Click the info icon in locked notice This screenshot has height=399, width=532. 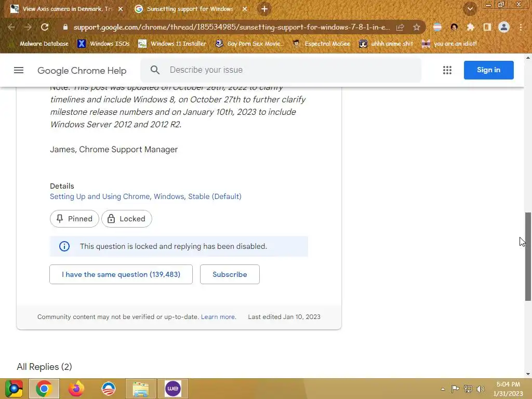click(64, 246)
